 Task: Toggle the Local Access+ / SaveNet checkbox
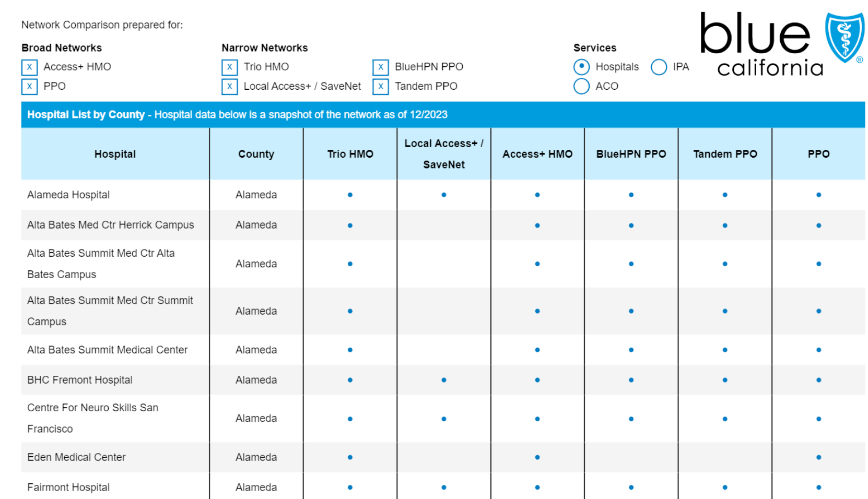[230, 87]
